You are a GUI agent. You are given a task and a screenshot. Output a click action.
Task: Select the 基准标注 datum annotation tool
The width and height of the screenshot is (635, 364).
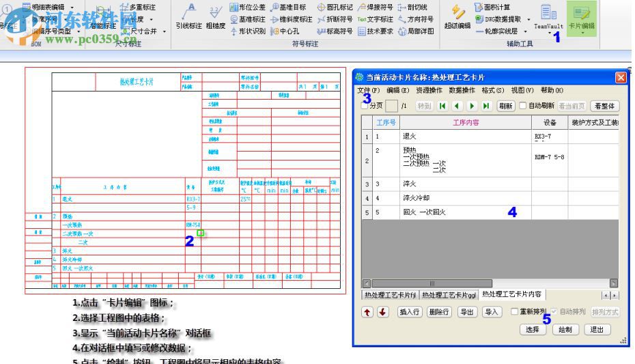click(x=247, y=19)
